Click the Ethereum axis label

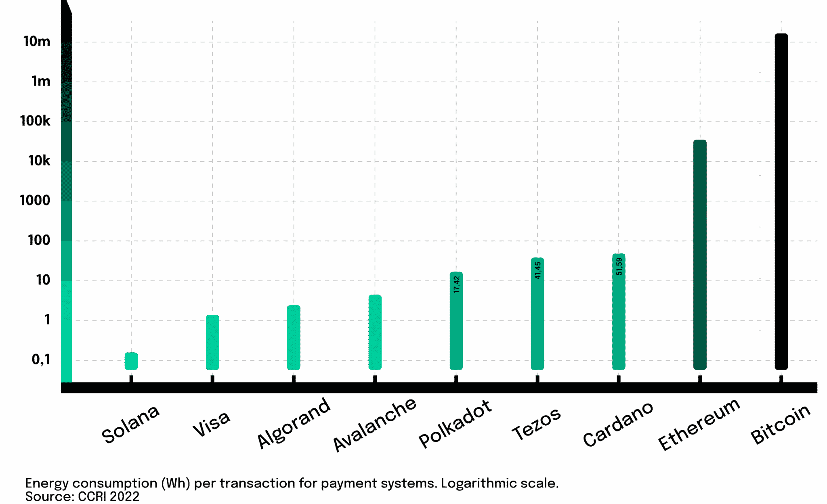pyautogui.click(x=699, y=424)
